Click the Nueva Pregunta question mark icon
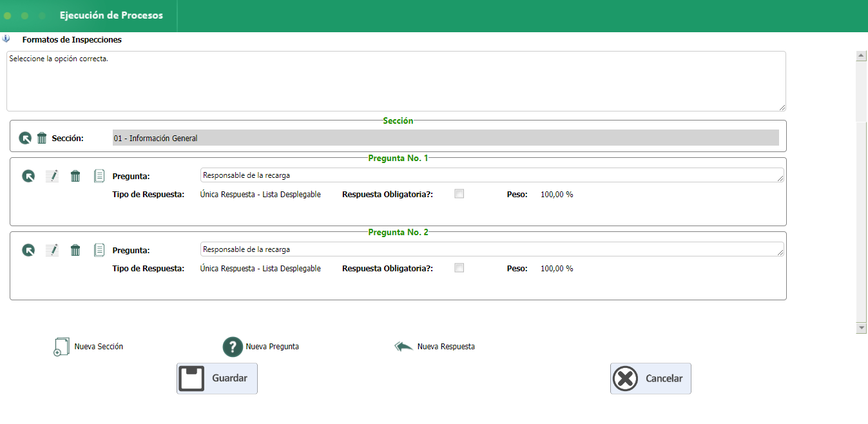The width and height of the screenshot is (868, 424). pos(233,347)
